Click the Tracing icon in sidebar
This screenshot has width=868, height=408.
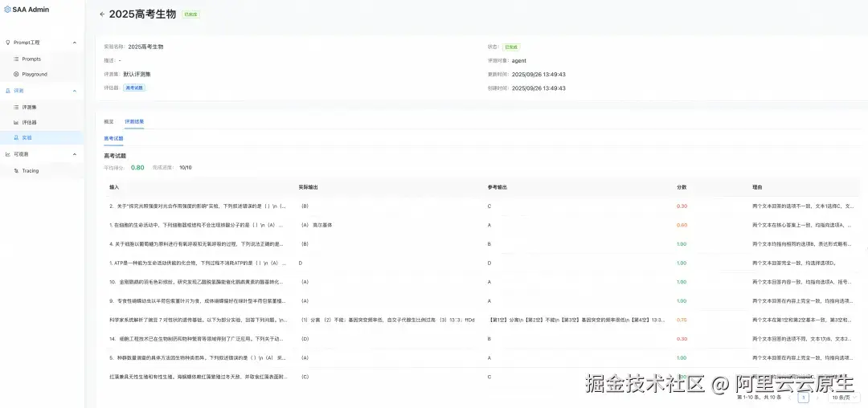coord(16,171)
